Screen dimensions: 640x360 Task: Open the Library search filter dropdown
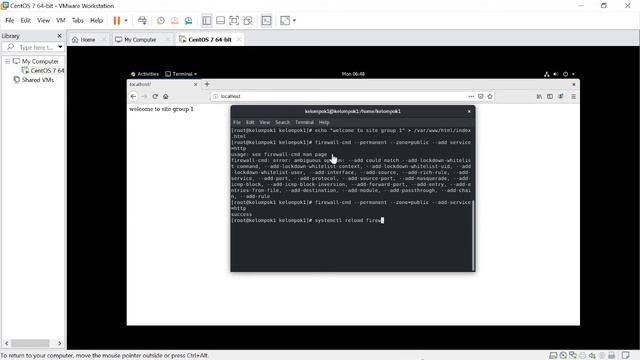[60, 47]
